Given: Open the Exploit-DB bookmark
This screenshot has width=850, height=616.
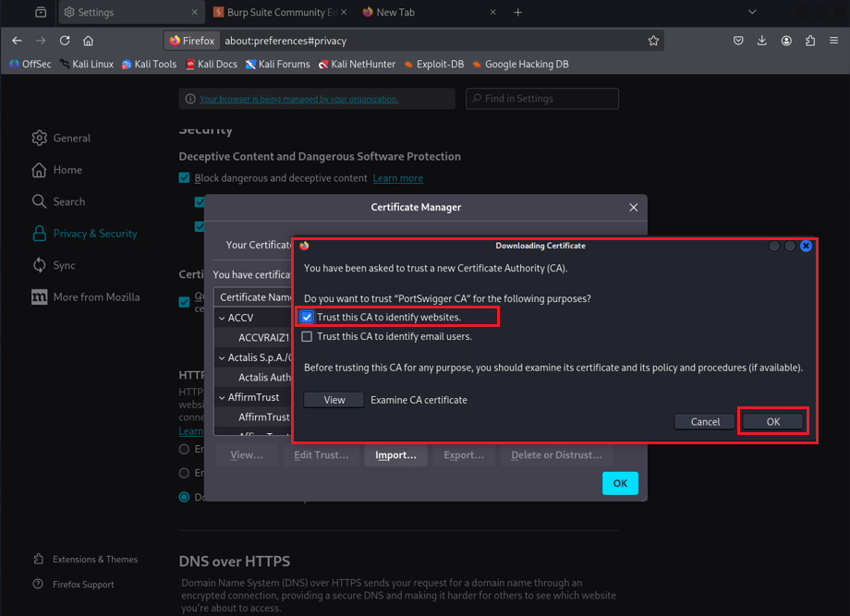Looking at the screenshot, I should coord(433,64).
